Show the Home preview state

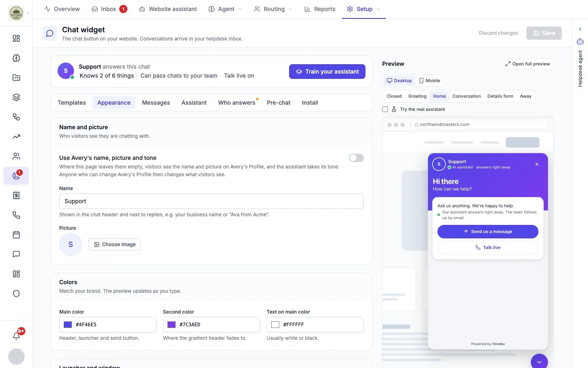(x=439, y=96)
